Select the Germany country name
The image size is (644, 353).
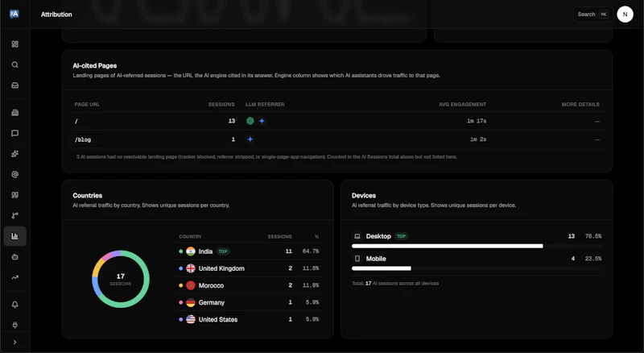(212, 302)
